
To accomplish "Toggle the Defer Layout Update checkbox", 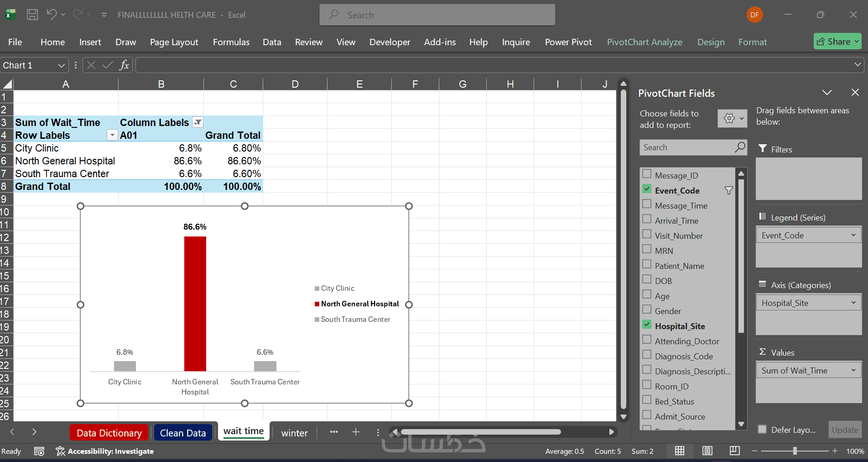I will 762,429.
